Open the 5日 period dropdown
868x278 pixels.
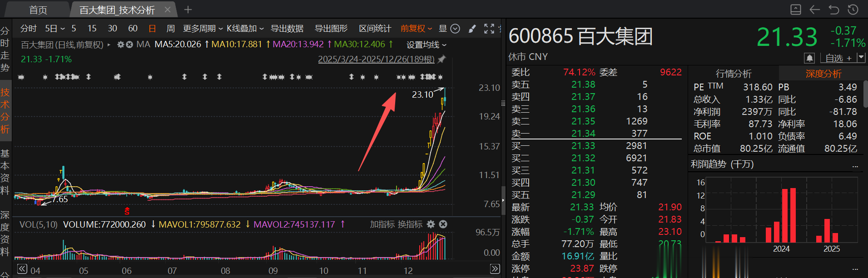click(x=55, y=29)
